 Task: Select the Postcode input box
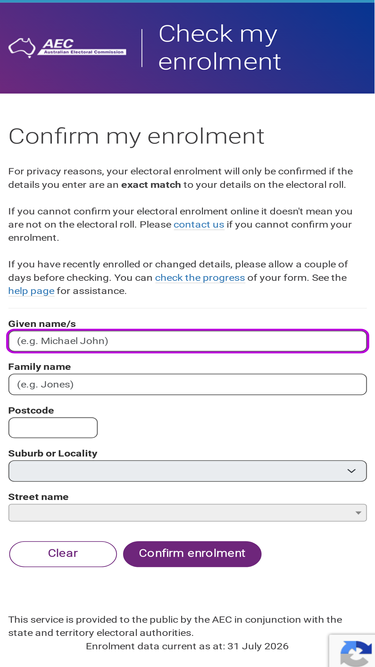click(x=53, y=428)
